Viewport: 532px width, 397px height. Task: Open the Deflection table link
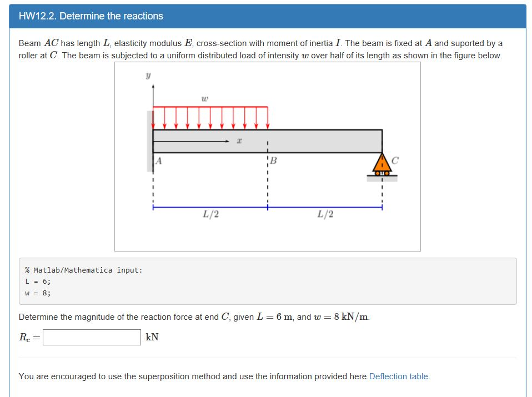(x=399, y=376)
